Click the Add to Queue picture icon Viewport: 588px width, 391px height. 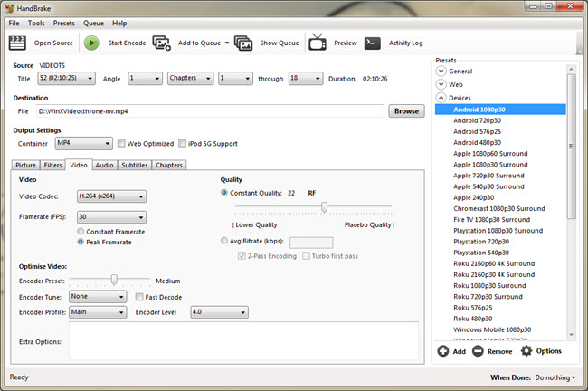pyautogui.click(x=162, y=43)
